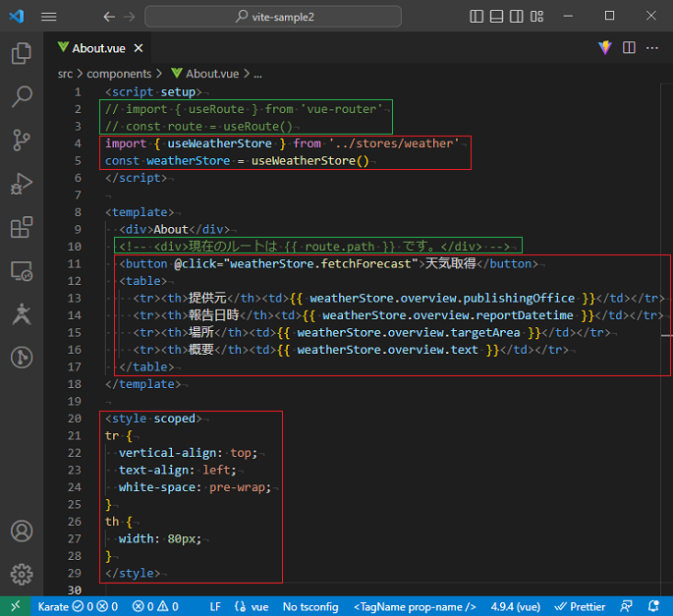This screenshot has width=673, height=616.
Task: Click '</script>' on line 6
Action: click(136, 178)
